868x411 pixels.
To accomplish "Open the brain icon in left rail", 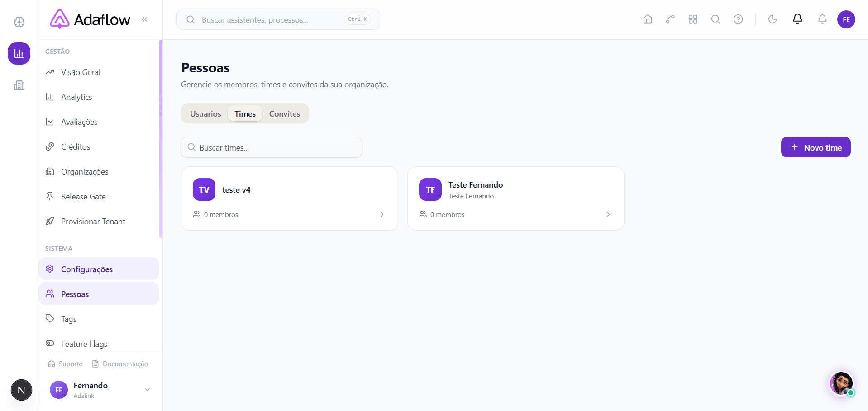I will pyautogui.click(x=19, y=22).
